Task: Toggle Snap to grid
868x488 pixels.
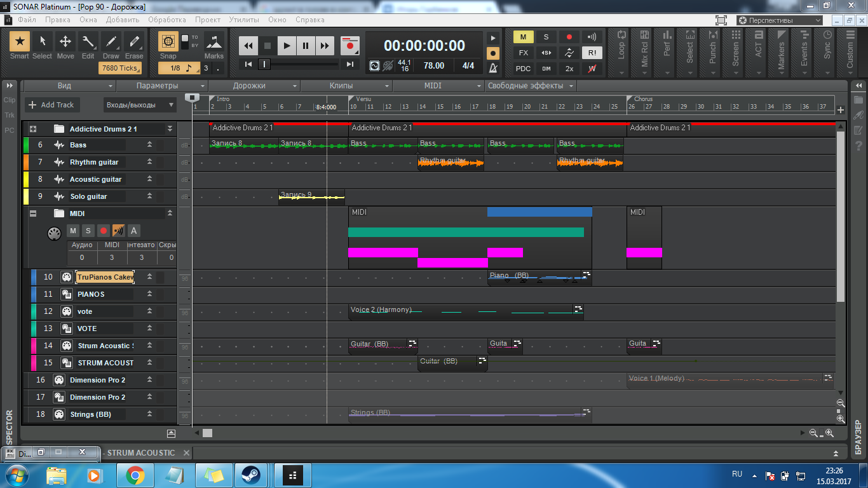Action: [168, 42]
